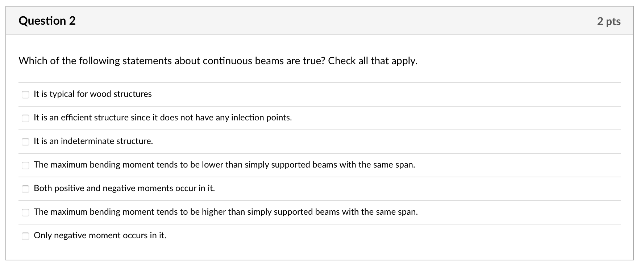Check the 'It is typical for wood structures' option
The width and height of the screenshot is (644, 272).
(25, 95)
